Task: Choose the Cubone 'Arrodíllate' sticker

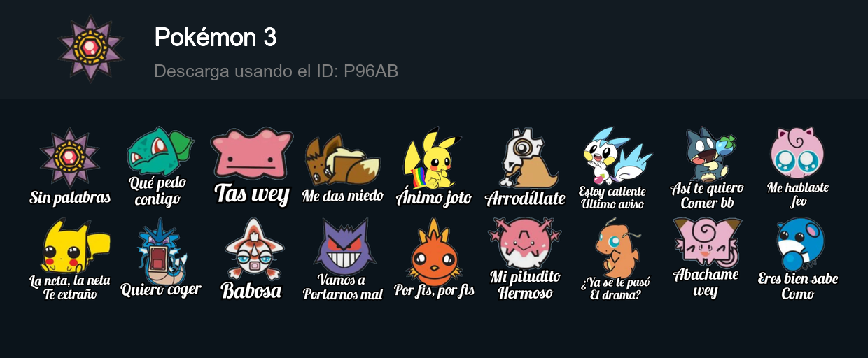Action: click(x=525, y=167)
